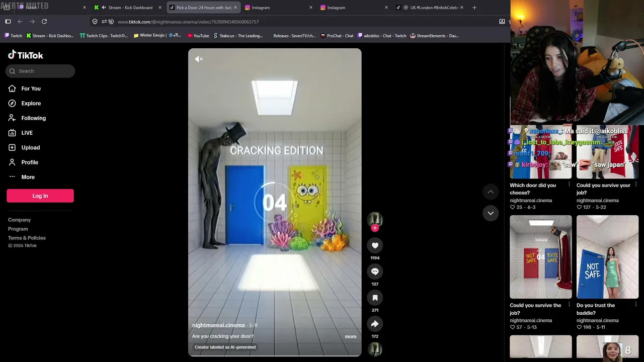Share the video using the arrow icon
Image resolution: width=644 pixels, height=362 pixels.
[x=375, y=324]
